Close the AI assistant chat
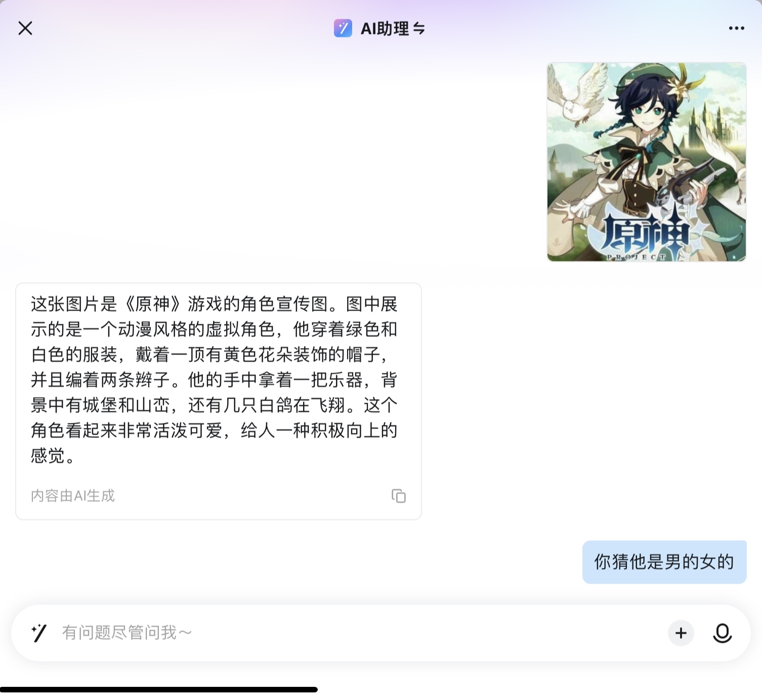This screenshot has width=762, height=700. (25, 28)
